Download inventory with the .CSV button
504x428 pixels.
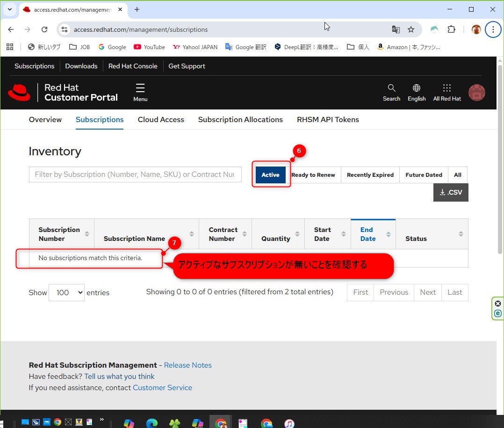[x=451, y=192]
